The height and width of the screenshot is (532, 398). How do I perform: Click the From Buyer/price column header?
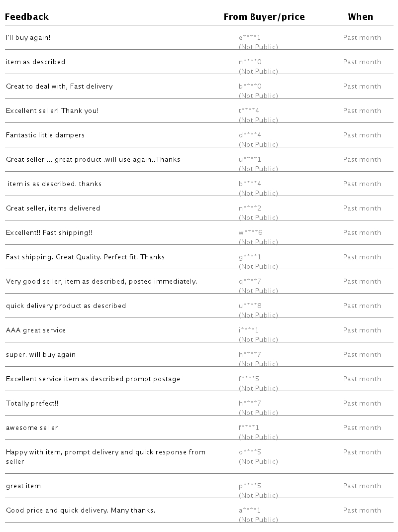coord(264,17)
